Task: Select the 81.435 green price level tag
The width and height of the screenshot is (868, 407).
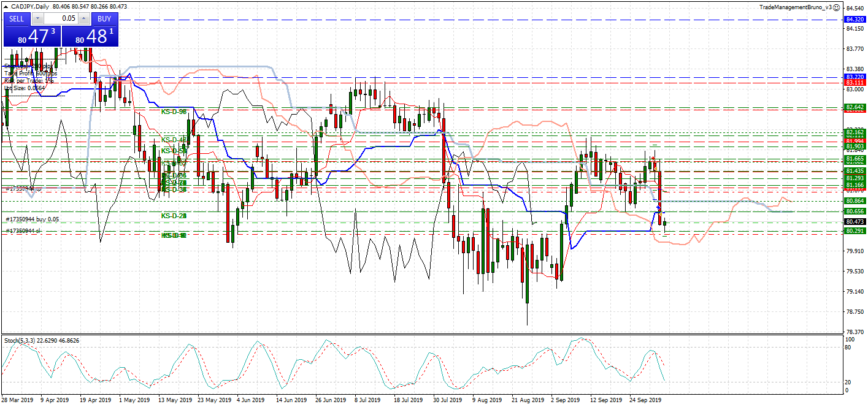Action: 855,170
